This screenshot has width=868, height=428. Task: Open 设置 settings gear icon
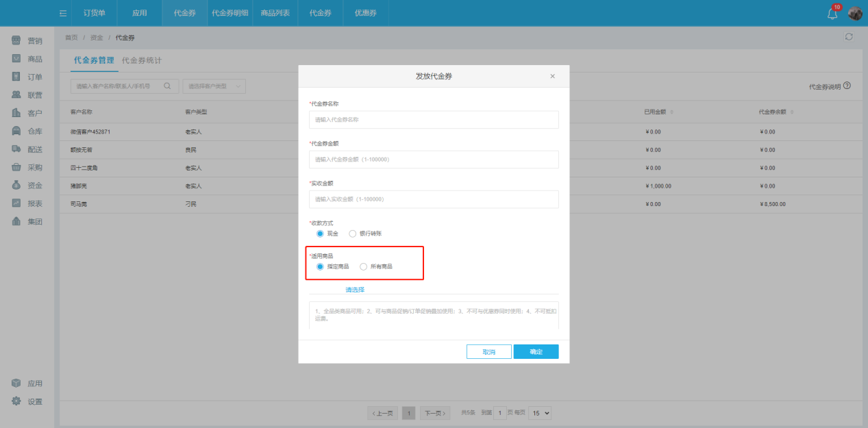point(16,401)
